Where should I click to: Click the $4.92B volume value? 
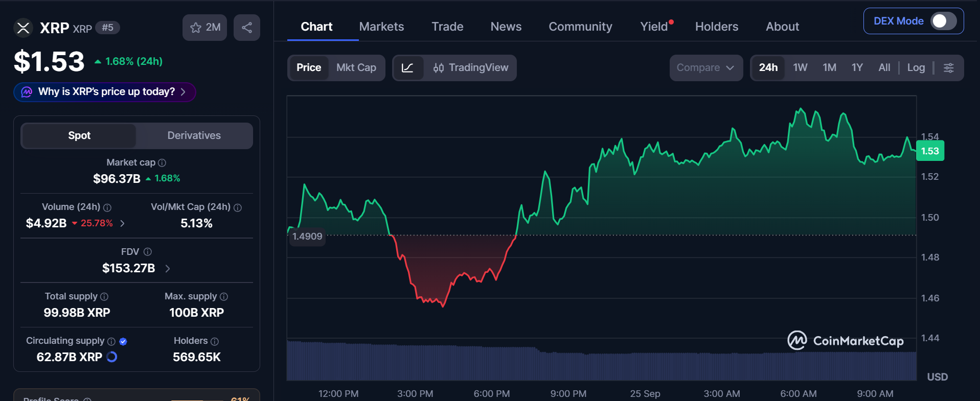click(x=46, y=223)
